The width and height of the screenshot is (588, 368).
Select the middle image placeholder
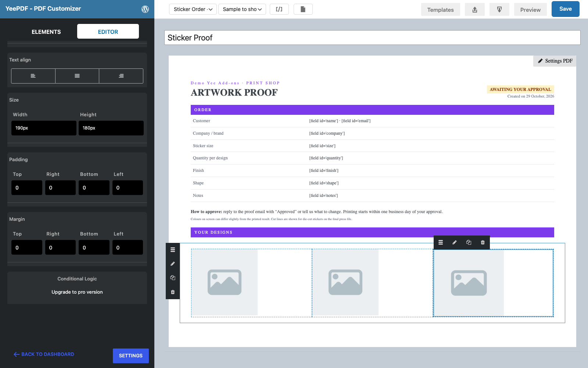pyautogui.click(x=345, y=282)
